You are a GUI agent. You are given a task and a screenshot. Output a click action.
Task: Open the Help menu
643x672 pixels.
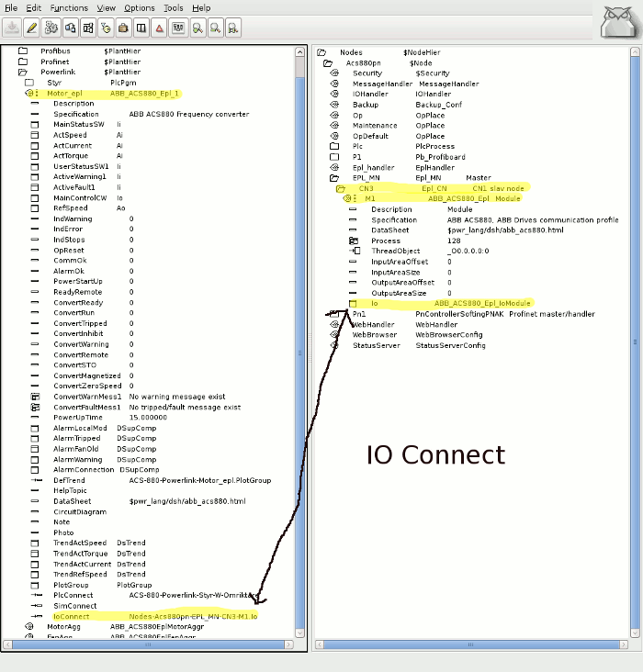pyautogui.click(x=201, y=7)
